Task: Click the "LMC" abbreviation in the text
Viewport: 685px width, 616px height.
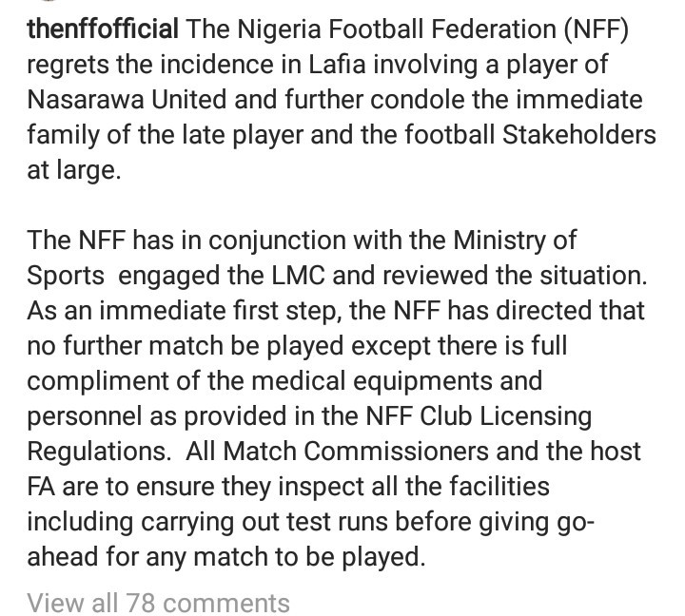Action: pos(299,276)
